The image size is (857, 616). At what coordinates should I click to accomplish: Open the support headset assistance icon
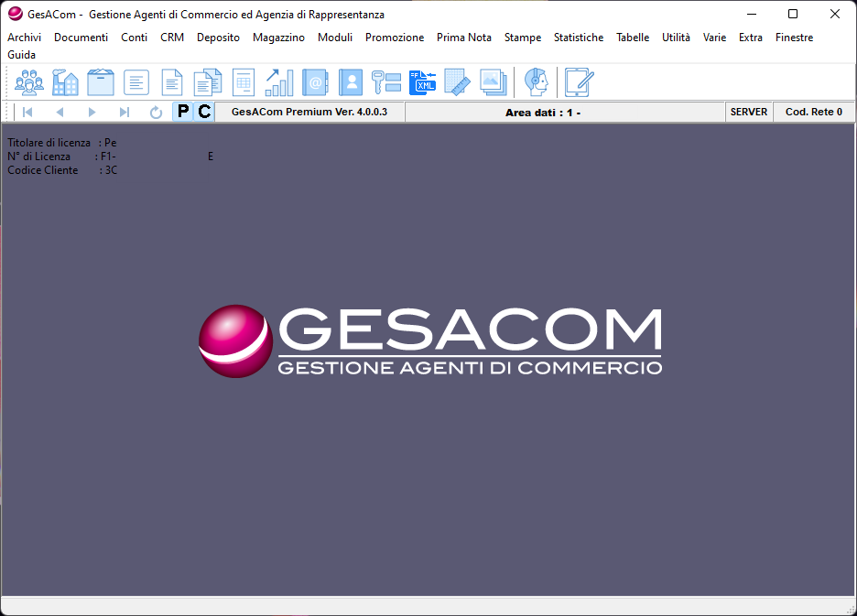[x=537, y=82]
